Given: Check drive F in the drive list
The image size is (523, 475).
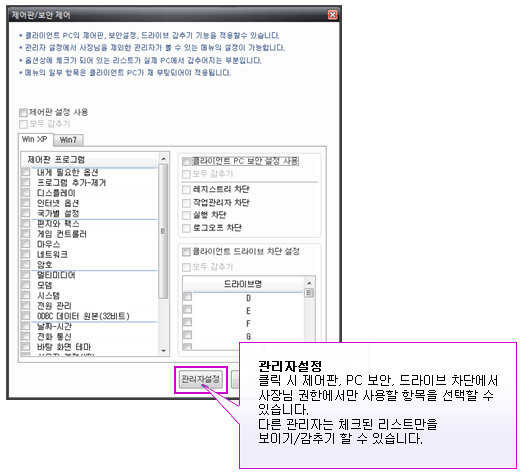Looking at the screenshot, I should tap(187, 322).
